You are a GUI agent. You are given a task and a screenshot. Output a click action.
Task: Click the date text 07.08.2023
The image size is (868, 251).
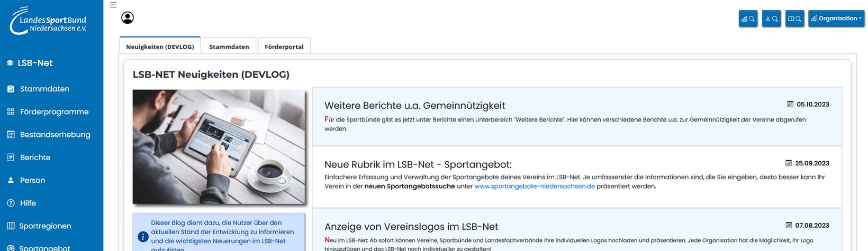click(x=812, y=226)
